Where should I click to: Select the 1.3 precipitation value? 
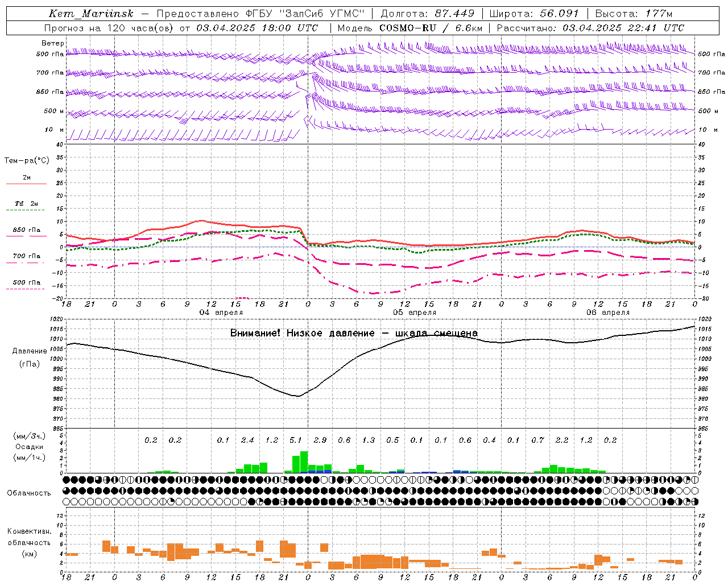pyautogui.click(x=369, y=440)
